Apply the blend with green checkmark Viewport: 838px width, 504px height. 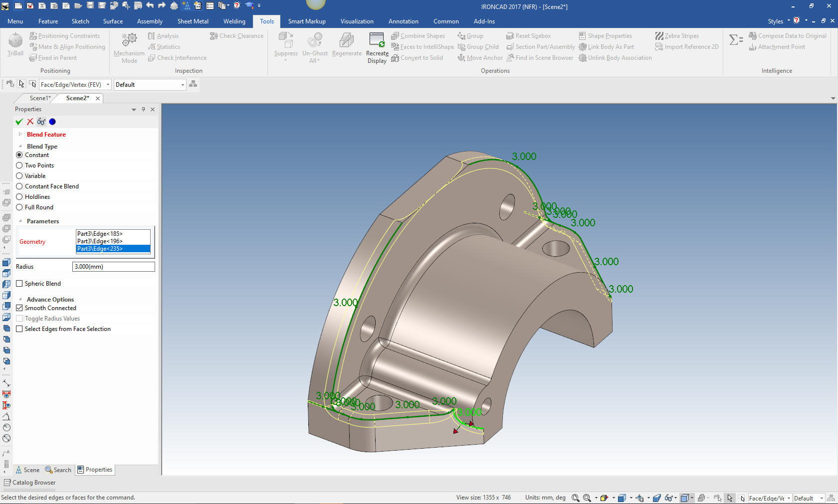coord(19,122)
